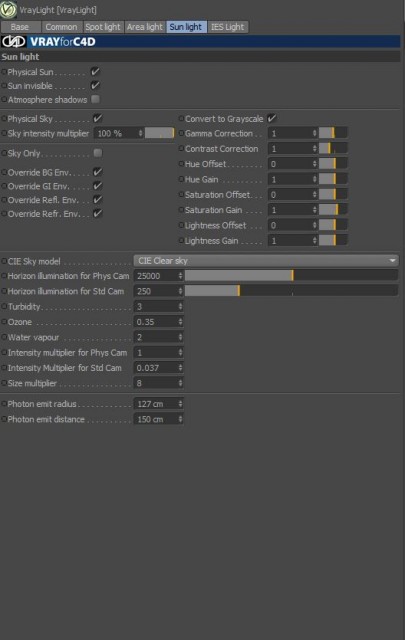Image resolution: width=405 pixels, height=640 pixels.
Task: Click Size multiplier stepper arrows
Action: point(180,383)
